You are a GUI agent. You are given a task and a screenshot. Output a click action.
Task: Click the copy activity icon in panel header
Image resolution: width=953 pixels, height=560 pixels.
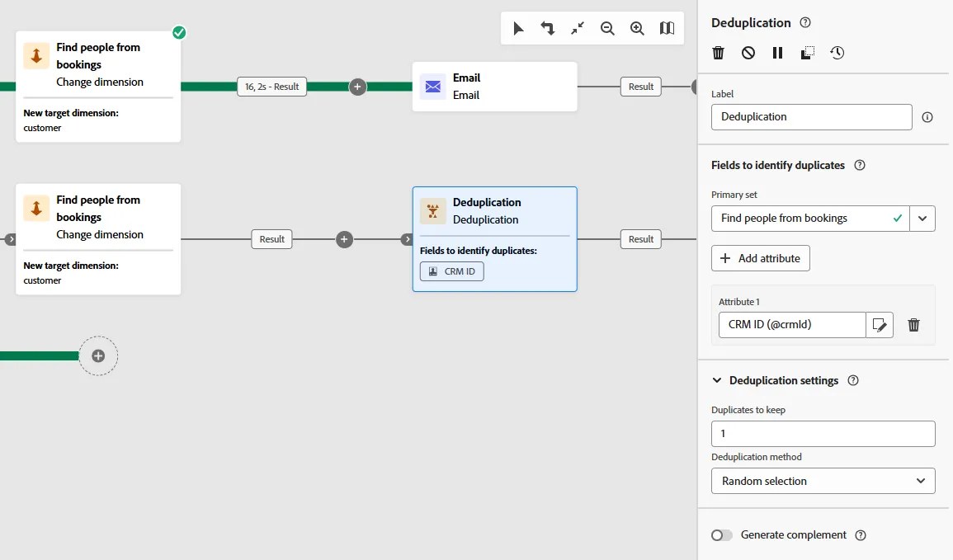tap(807, 53)
